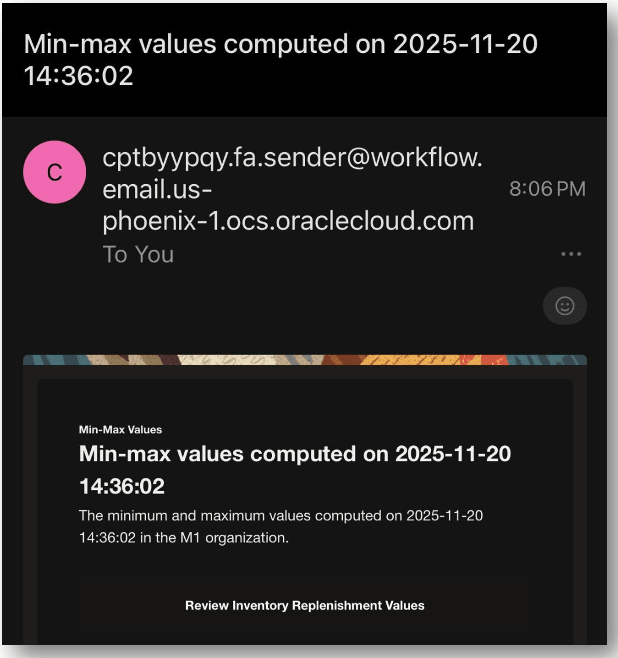The height and width of the screenshot is (658, 618).
Task: Click the sender email address
Action: click(292, 189)
